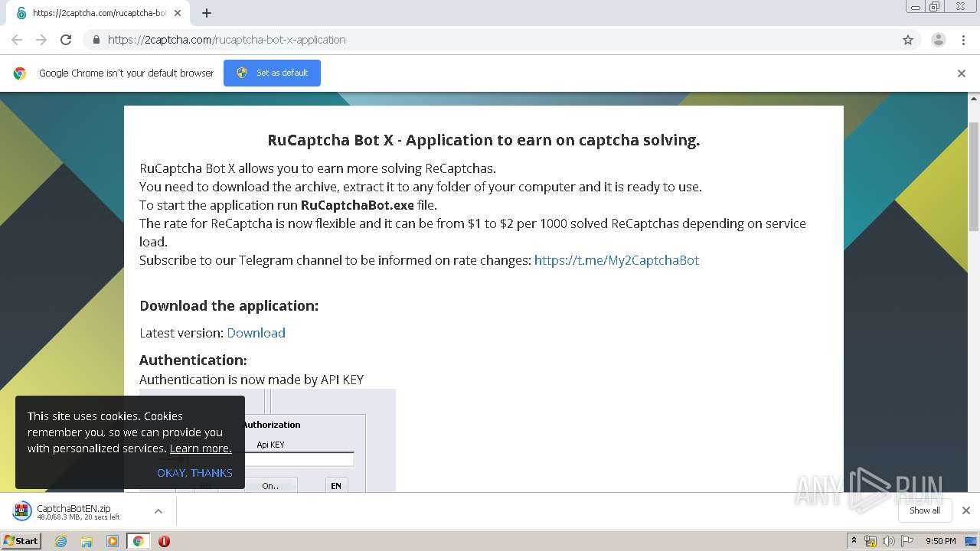Click the Google Chrome icon in info bar
Image resolution: width=980 pixels, height=551 pixels.
pos(20,73)
